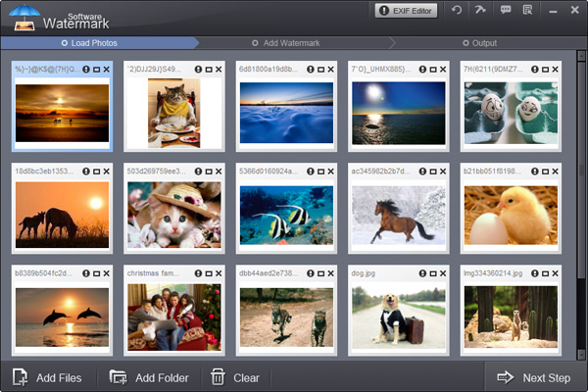Select the chick and egg thumbnail
Screen dimensions: 588x392
(x=511, y=216)
